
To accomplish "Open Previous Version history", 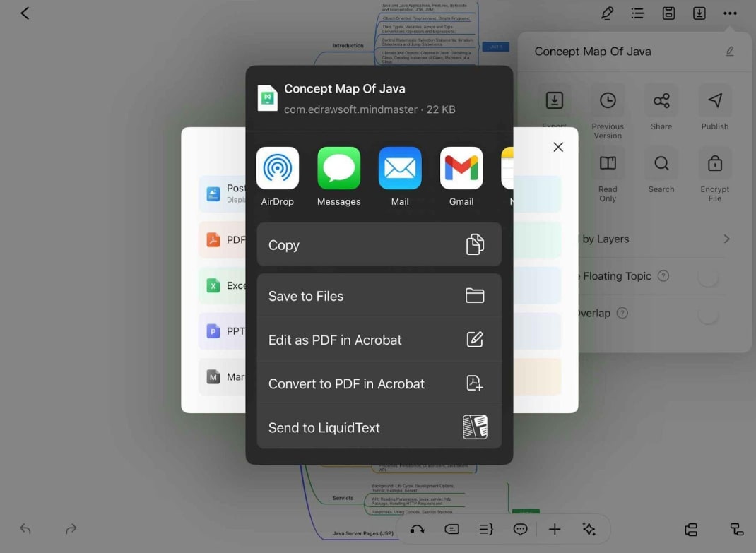I will tap(608, 112).
